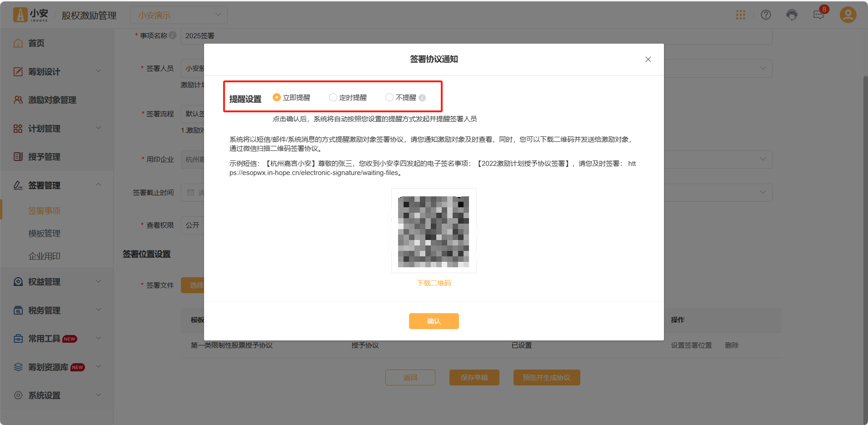
Task: Click the 筹划设计 edit icon
Action: [x=18, y=71]
